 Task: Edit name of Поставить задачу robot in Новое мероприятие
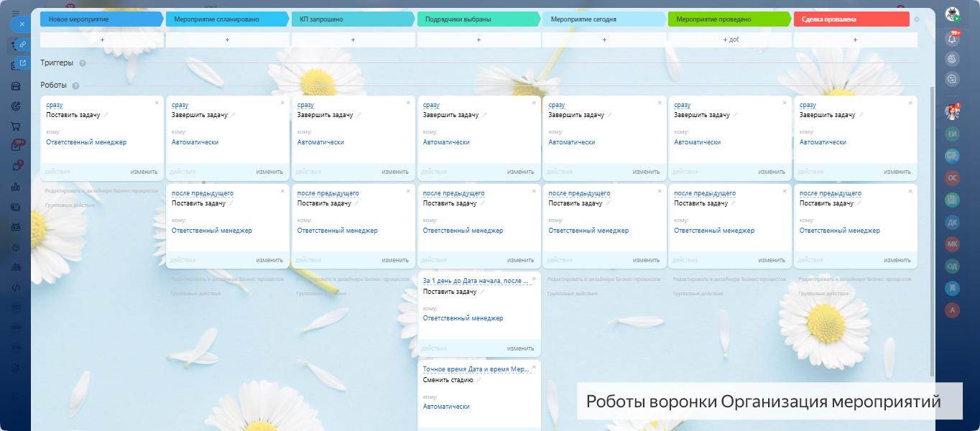pyautogui.click(x=106, y=114)
